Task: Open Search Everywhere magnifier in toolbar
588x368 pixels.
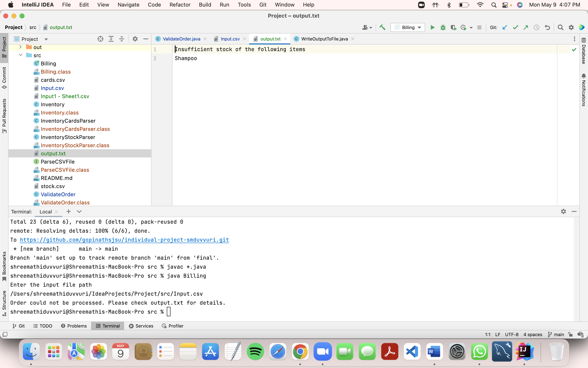Action: 561,28
